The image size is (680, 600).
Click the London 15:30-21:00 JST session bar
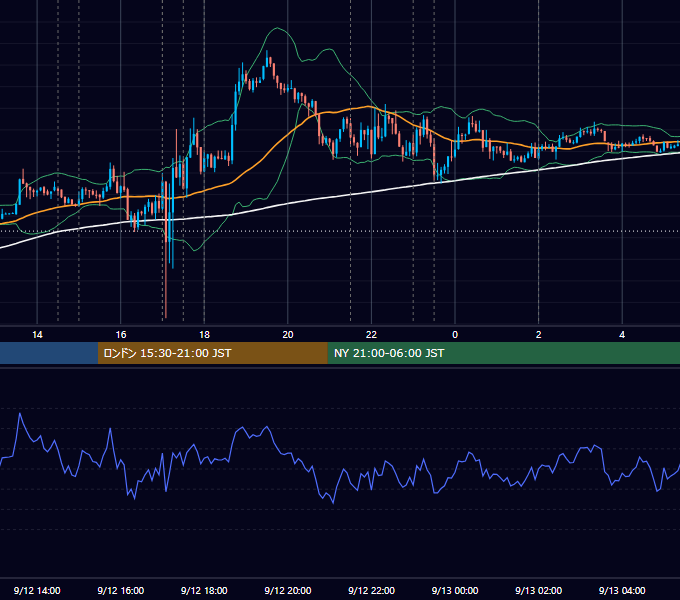212,353
